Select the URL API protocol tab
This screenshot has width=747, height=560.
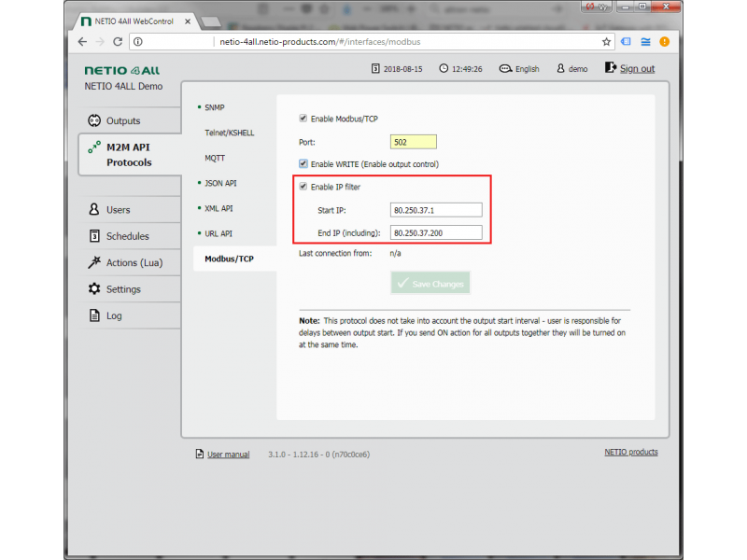point(218,234)
